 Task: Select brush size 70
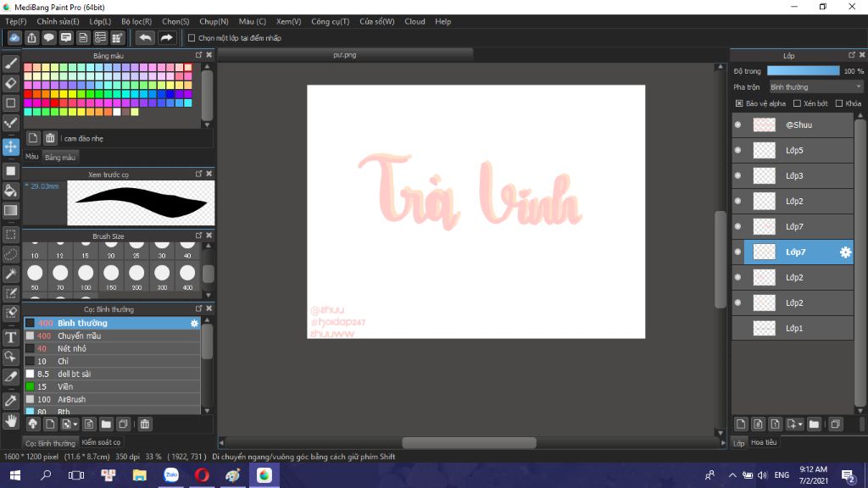click(x=60, y=277)
